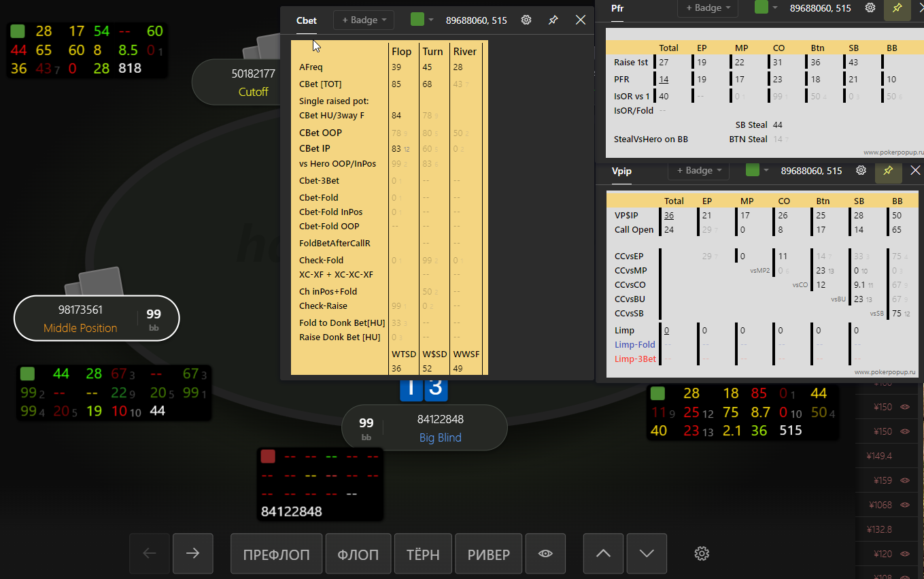The width and height of the screenshot is (924, 579).
Task: Click the Limp-3Bet label in Vpip popup
Action: click(635, 359)
